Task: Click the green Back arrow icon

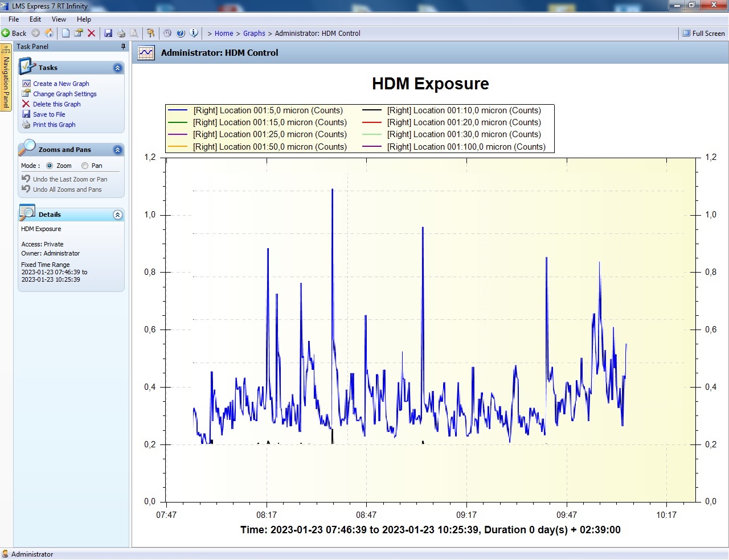Action: click(x=6, y=33)
